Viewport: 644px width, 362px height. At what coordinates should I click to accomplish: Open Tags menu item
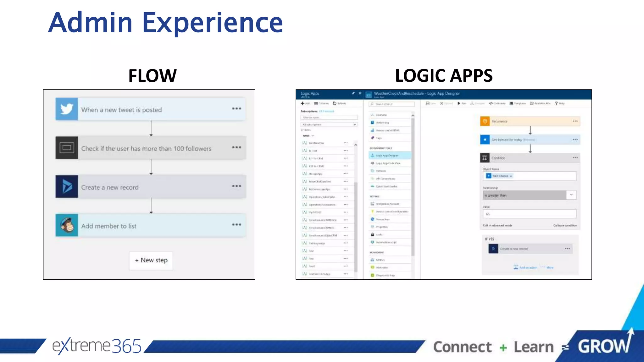pyautogui.click(x=390, y=138)
